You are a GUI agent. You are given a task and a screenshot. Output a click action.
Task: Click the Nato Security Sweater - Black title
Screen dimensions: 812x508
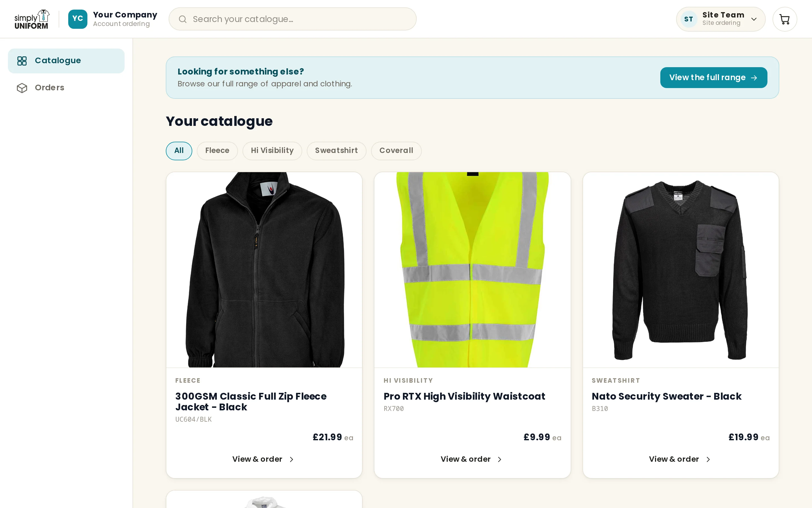[667, 397]
